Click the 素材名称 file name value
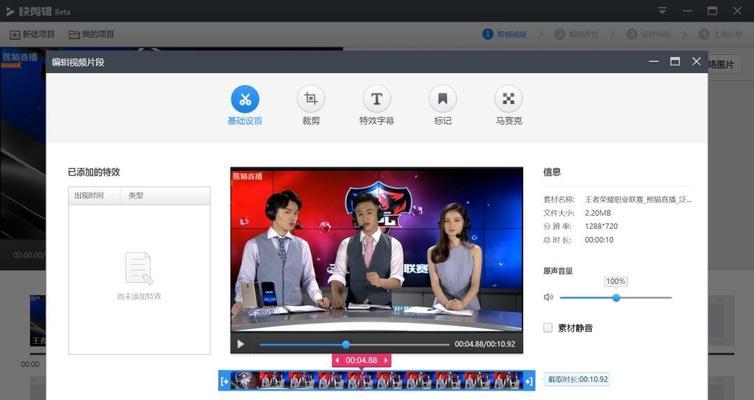This screenshot has height=400, width=754. click(638, 199)
